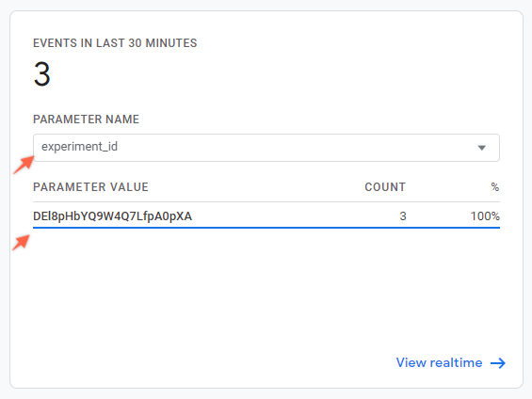Viewport: 532px width, 399px height.
Task: Click the % column header
Action: [495, 186]
